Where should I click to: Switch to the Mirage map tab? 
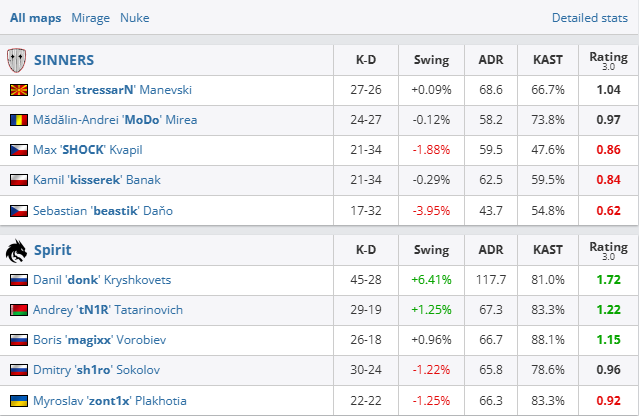pos(89,18)
